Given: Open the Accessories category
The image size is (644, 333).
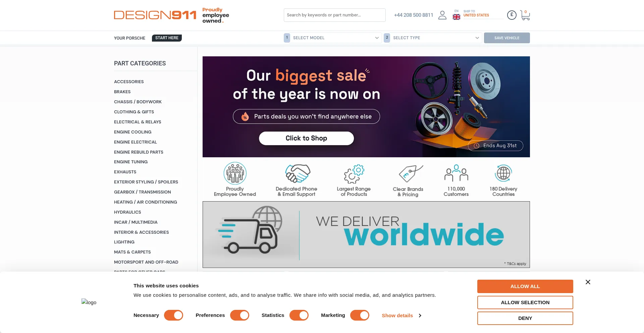Looking at the screenshot, I should 129,82.
